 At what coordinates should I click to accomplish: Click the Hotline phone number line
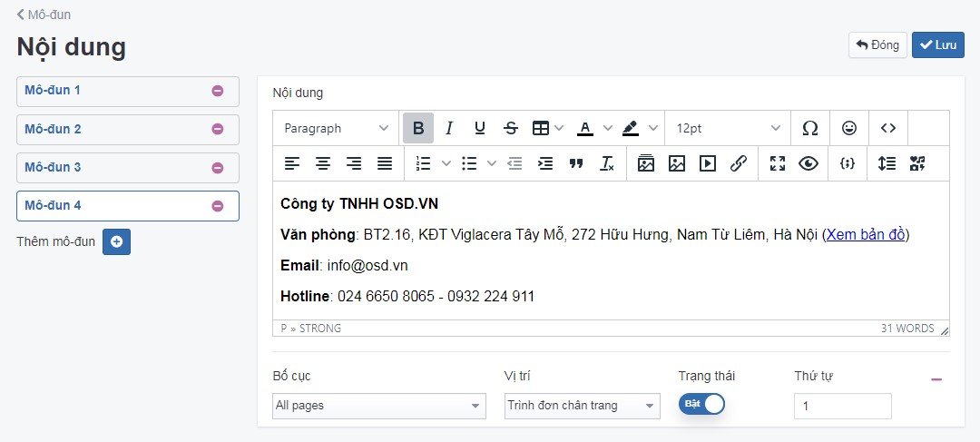[x=407, y=297]
